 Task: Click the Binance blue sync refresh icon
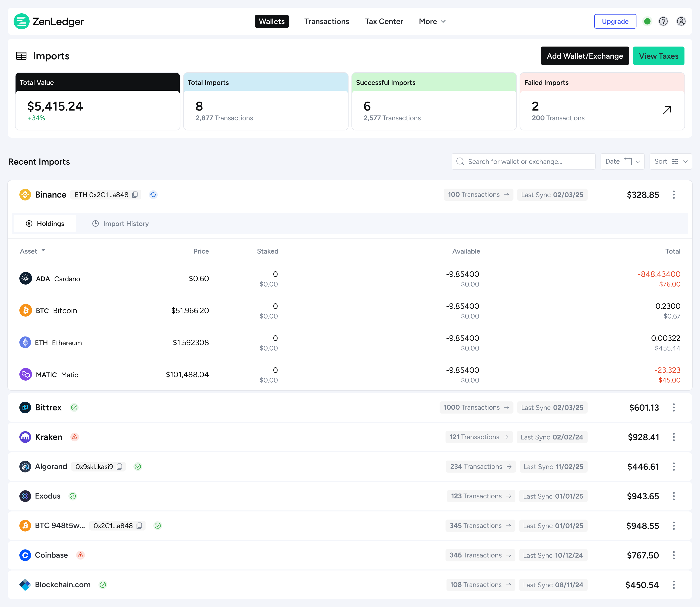coord(153,195)
